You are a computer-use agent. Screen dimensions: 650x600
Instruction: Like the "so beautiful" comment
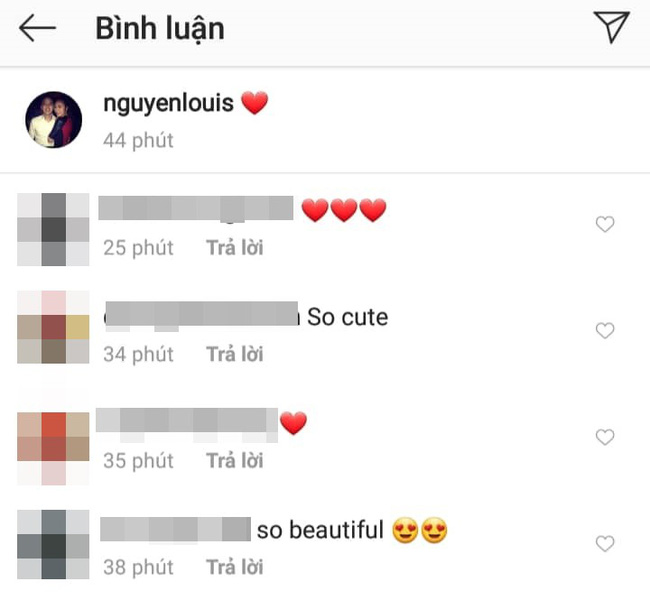click(x=605, y=544)
